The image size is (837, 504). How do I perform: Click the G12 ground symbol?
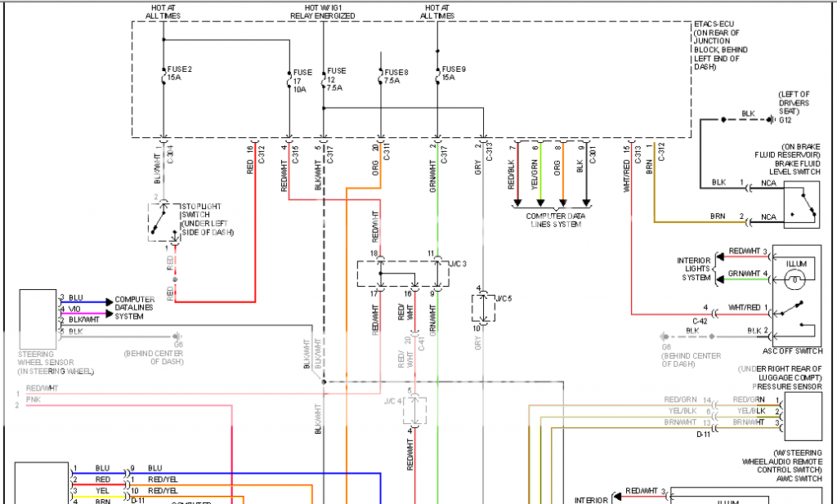[x=770, y=120]
